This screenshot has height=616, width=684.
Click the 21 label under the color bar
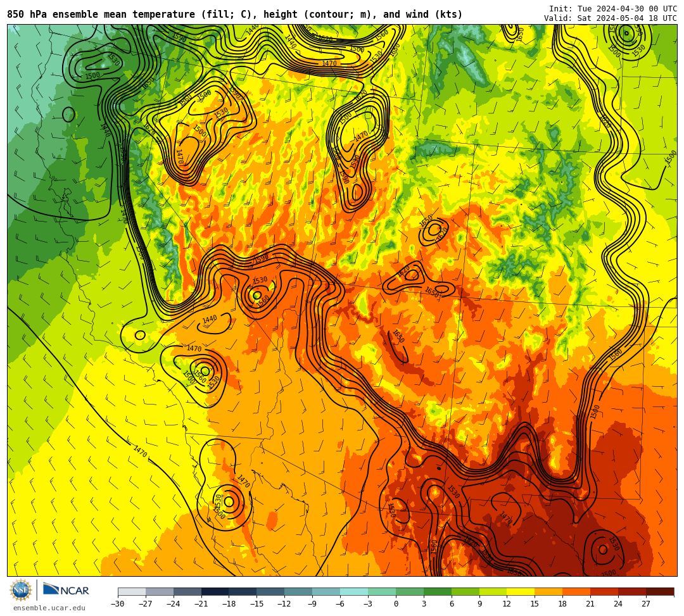click(591, 604)
